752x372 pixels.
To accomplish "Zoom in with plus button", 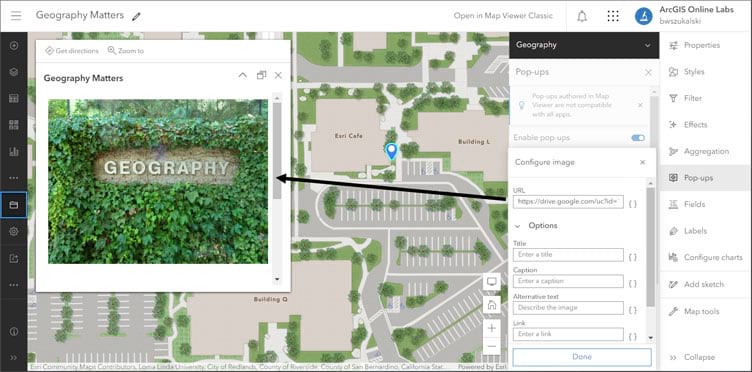I will pos(492,328).
